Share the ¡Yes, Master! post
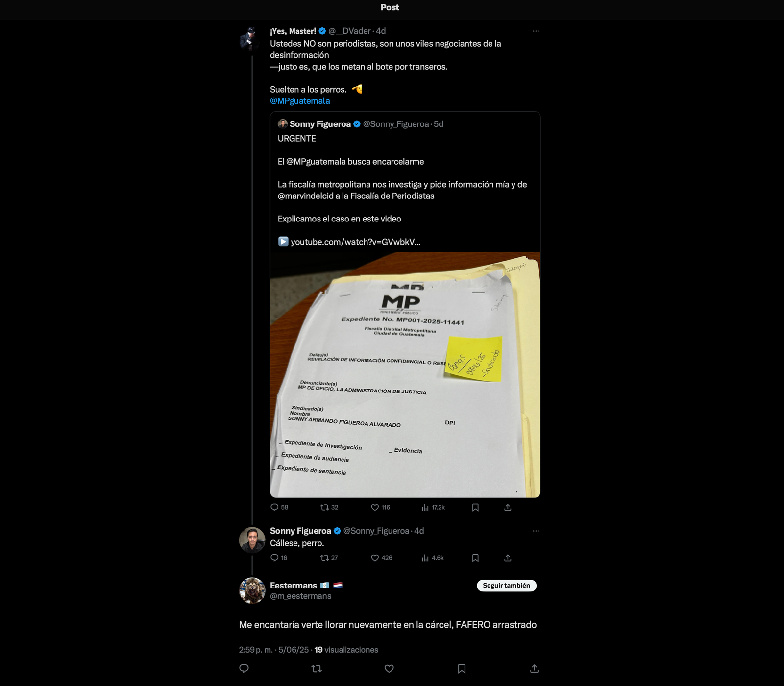The width and height of the screenshot is (784, 686). coord(508,507)
